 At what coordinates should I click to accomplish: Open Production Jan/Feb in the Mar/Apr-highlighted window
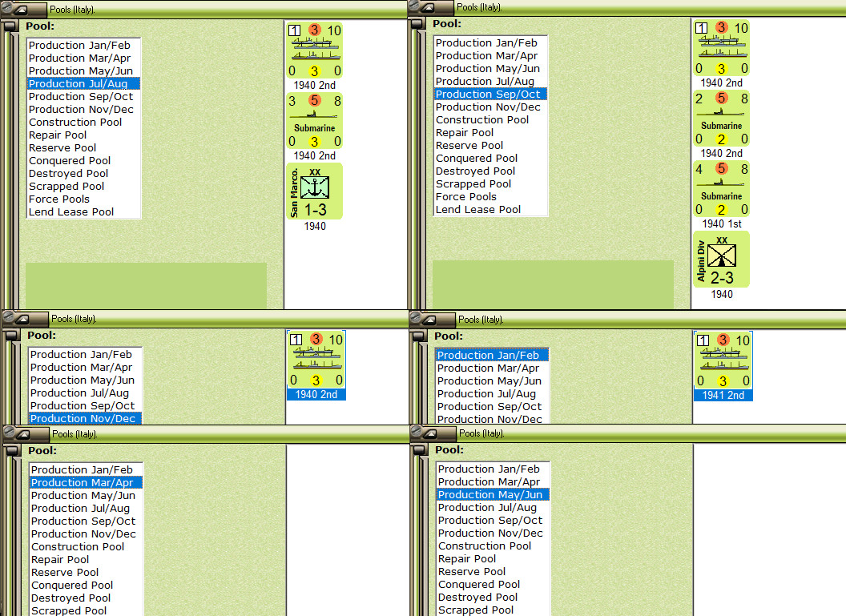[x=86, y=470]
